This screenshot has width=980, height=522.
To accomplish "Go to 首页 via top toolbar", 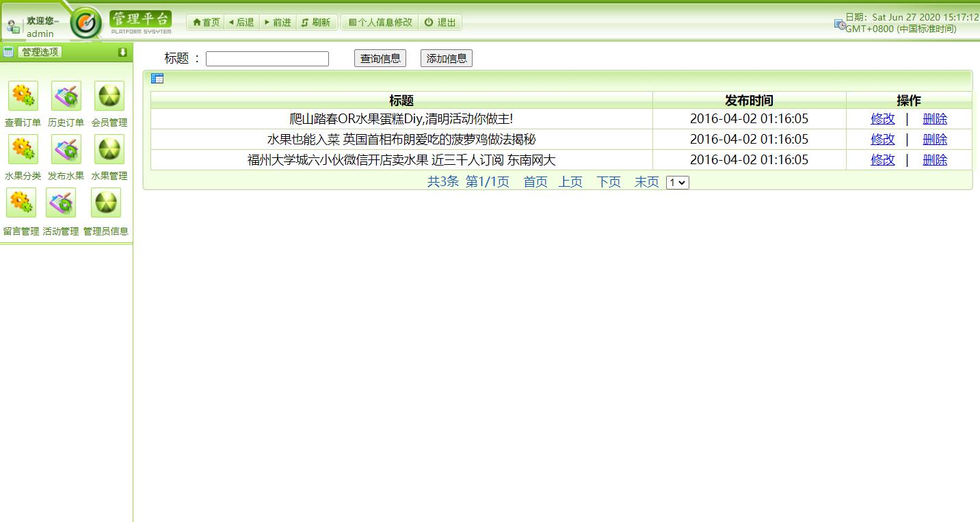I will point(204,22).
